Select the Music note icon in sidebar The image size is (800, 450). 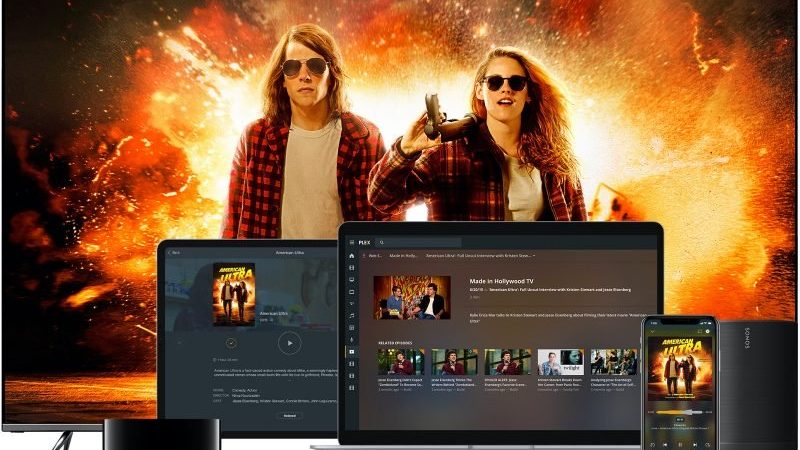[351, 315]
